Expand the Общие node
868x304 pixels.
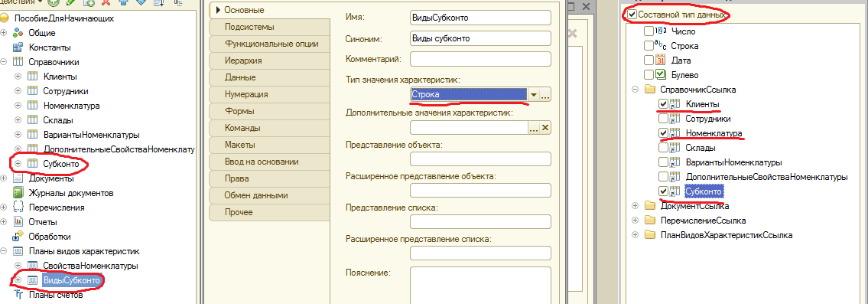point(4,33)
